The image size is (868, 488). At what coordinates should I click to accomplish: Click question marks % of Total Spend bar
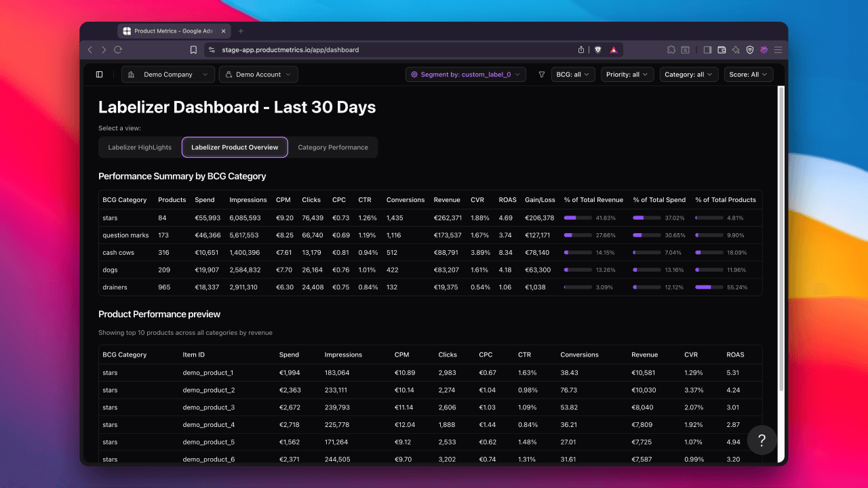coord(647,235)
